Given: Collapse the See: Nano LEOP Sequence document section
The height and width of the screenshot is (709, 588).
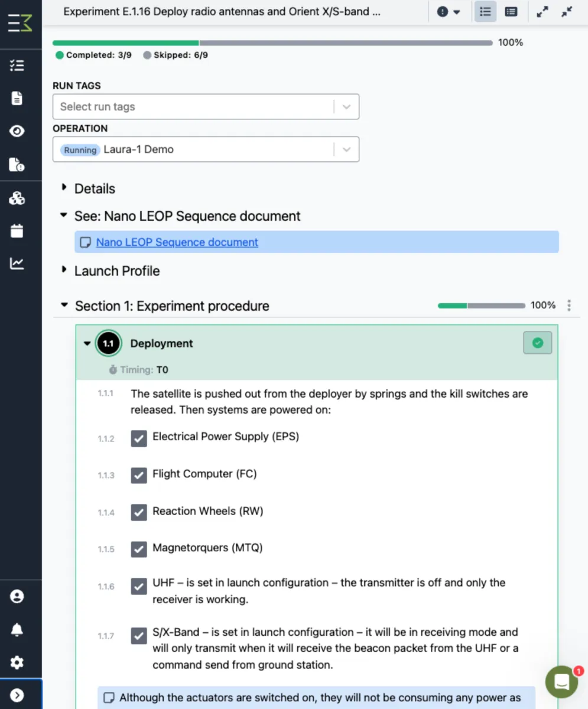Looking at the screenshot, I should pos(64,216).
